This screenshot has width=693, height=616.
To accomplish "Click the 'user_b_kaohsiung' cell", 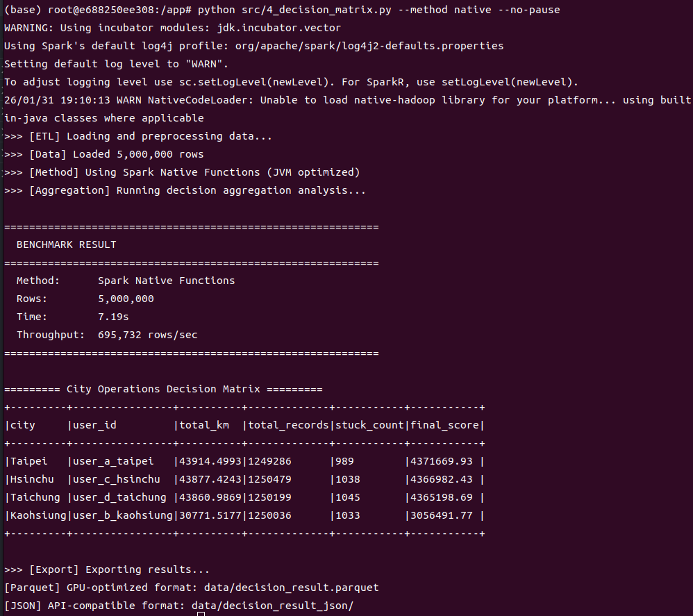I will (x=122, y=516).
